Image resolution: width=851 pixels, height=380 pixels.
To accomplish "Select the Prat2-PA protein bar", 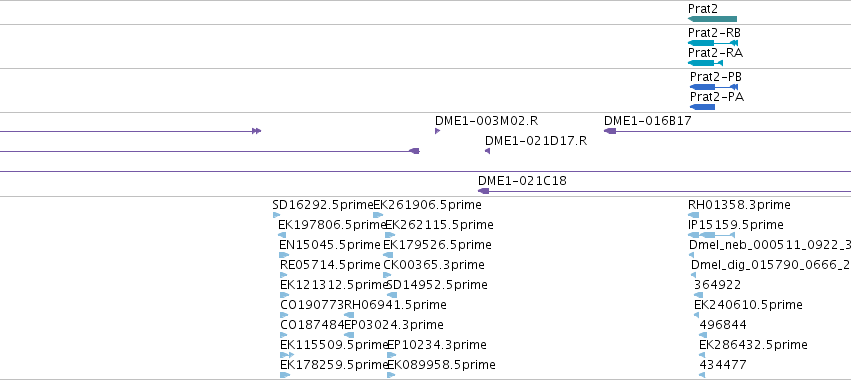I will (702, 107).
